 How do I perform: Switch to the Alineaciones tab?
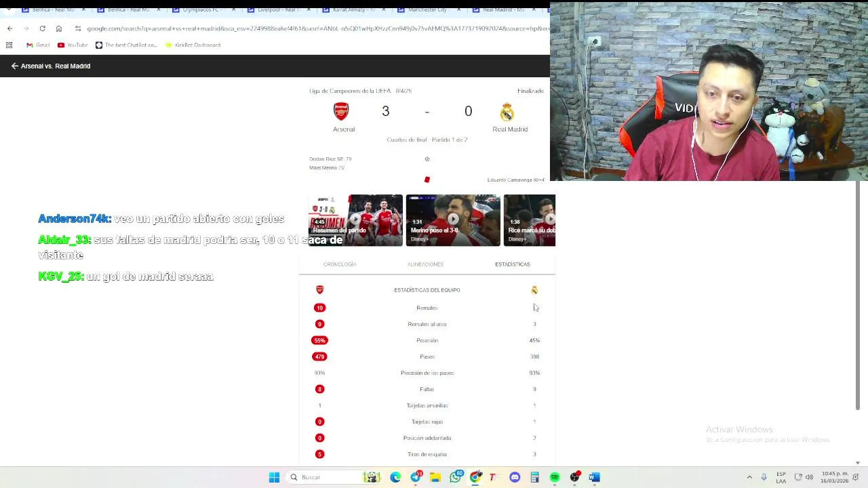coord(425,264)
